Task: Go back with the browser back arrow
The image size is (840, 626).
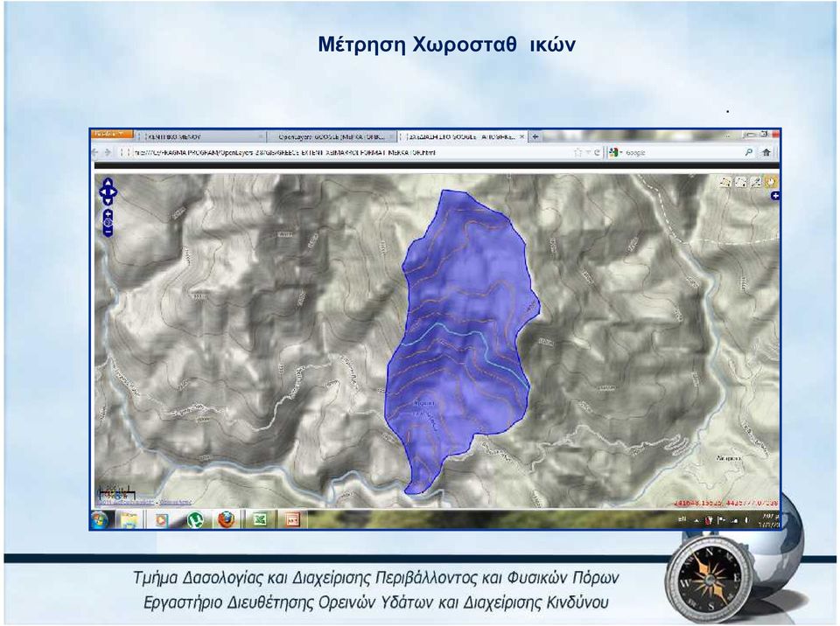Action: (95, 153)
